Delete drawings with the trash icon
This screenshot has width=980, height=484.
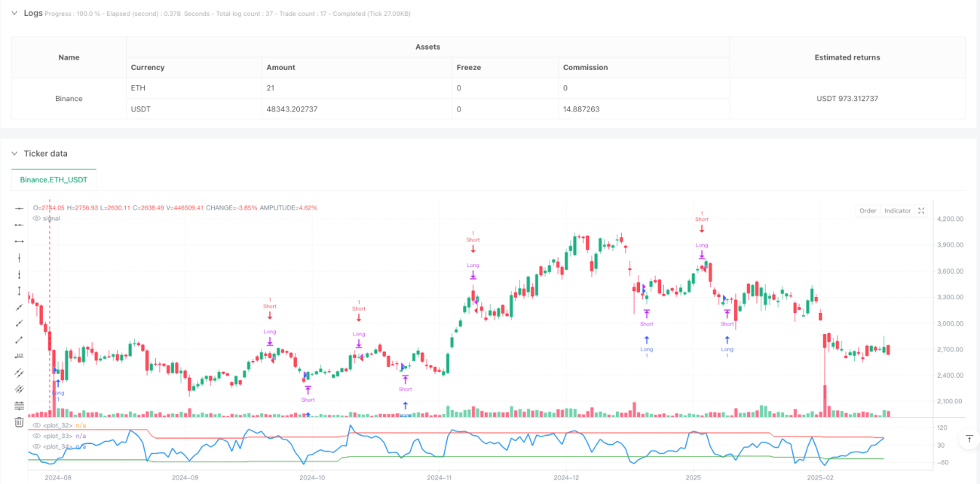pyautogui.click(x=19, y=422)
